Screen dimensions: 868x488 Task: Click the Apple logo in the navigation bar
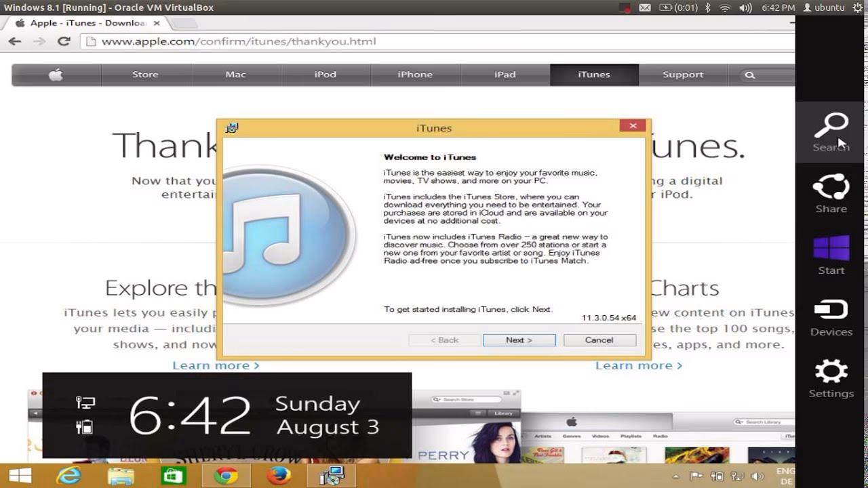coord(56,75)
